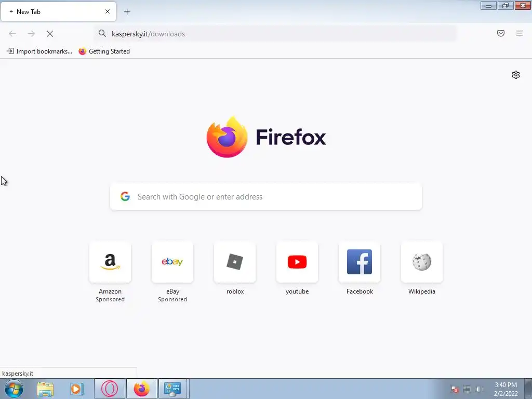
Task: Stop loading the page with the X button
Action: (50, 34)
